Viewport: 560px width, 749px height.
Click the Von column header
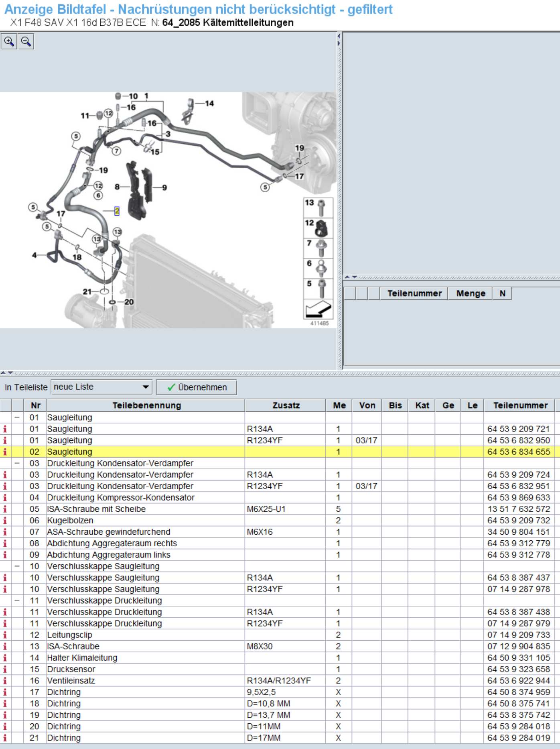[367, 405]
